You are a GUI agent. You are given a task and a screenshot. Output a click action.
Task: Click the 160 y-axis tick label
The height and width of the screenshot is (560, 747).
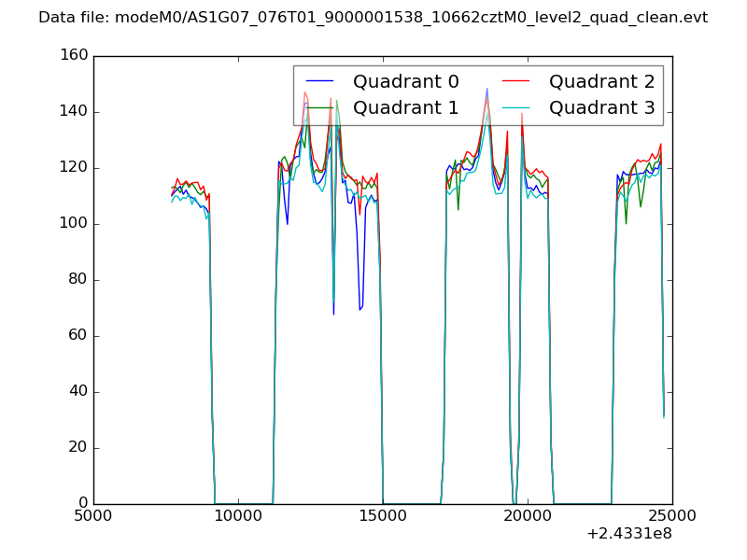tap(75, 56)
